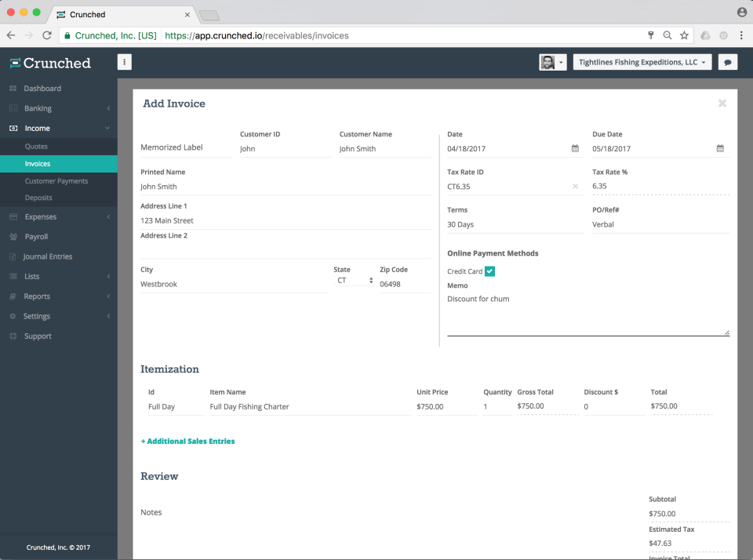Reload the page in browser
This screenshot has width=753, height=560.
point(46,35)
